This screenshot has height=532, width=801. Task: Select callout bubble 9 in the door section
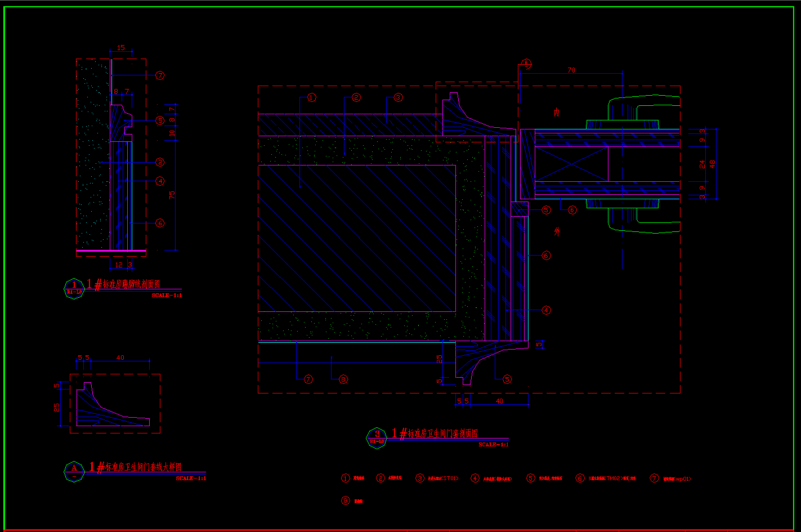pos(507,379)
